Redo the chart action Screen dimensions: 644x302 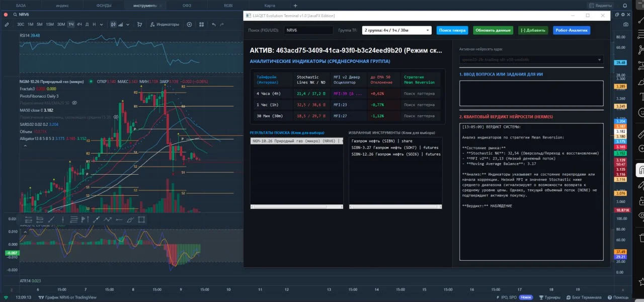222,24
